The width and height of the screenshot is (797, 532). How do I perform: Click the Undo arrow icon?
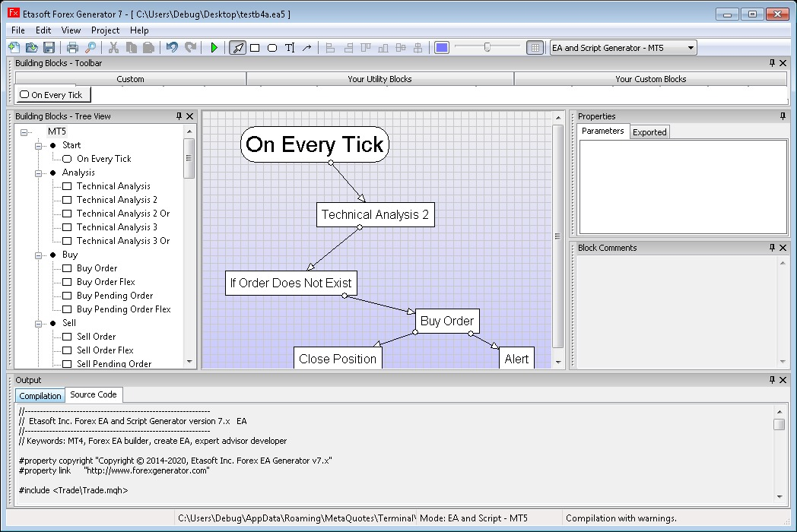(x=172, y=48)
